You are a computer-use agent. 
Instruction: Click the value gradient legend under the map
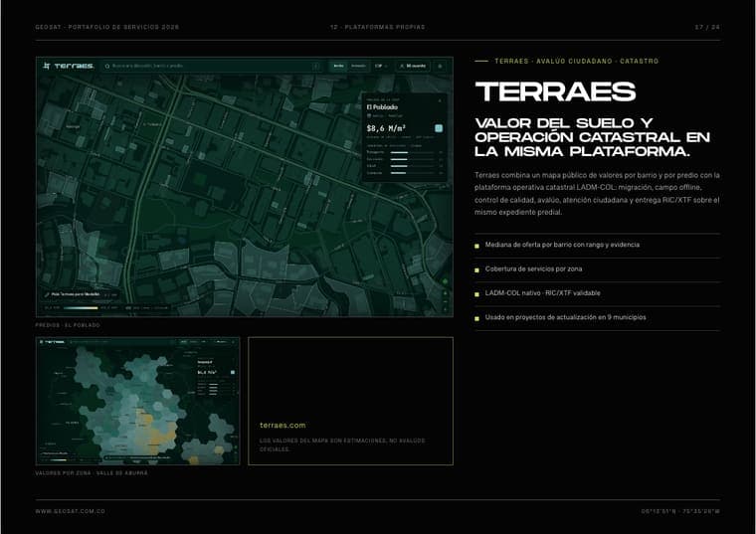(81, 307)
